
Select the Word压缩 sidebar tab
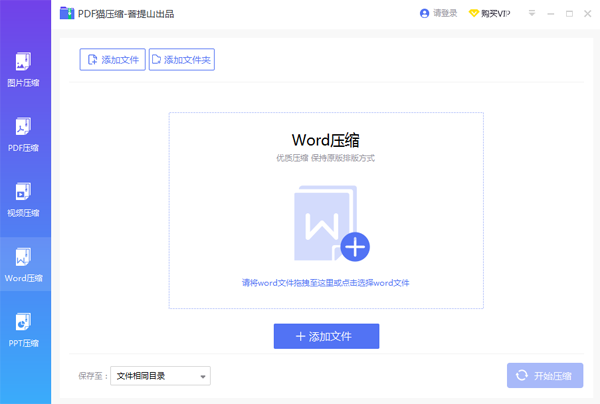(x=24, y=263)
